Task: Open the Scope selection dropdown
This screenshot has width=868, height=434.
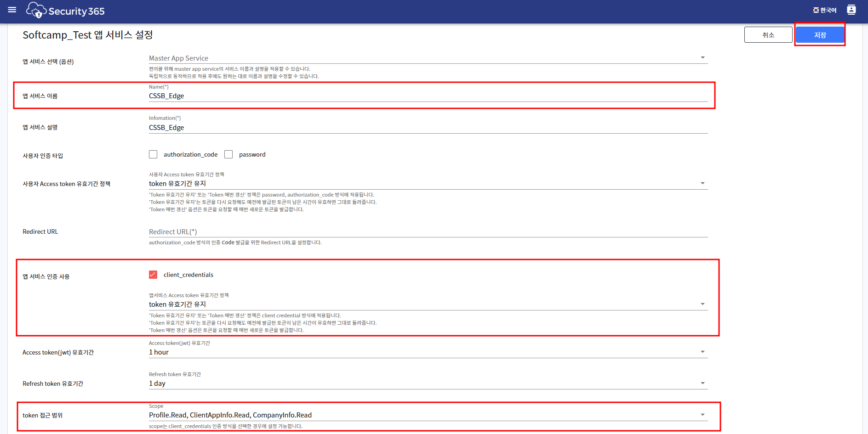Action: tap(702, 415)
